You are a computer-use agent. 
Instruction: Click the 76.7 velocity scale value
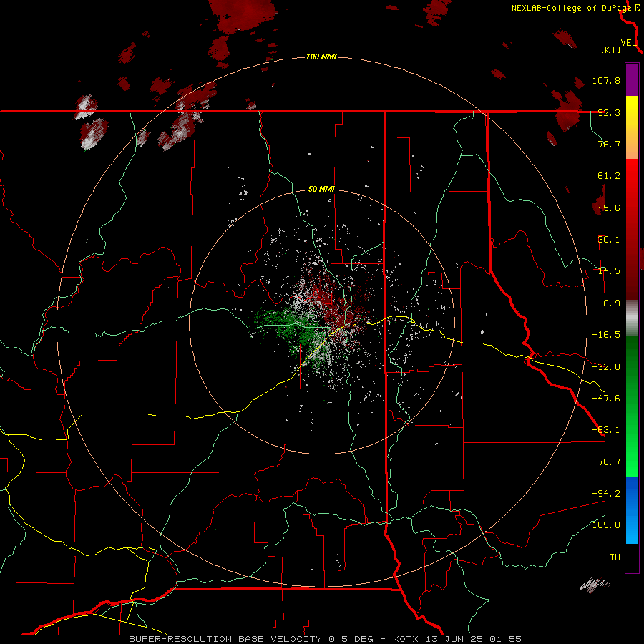pyautogui.click(x=609, y=144)
